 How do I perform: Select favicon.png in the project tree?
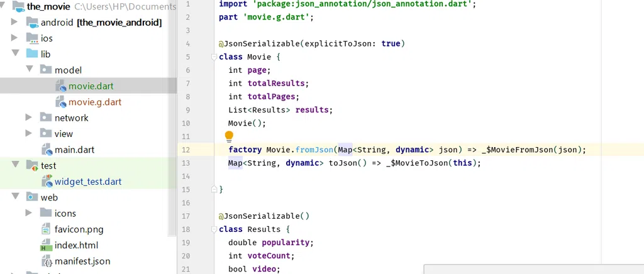(79, 229)
